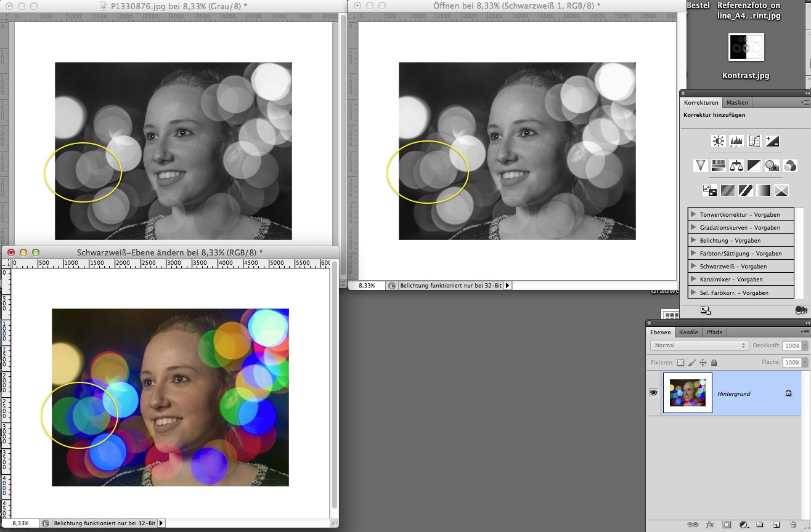Expand Sel. Farbkorr. – Vorgaben presets
This screenshot has width=811, height=532.
pyautogui.click(x=693, y=292)
